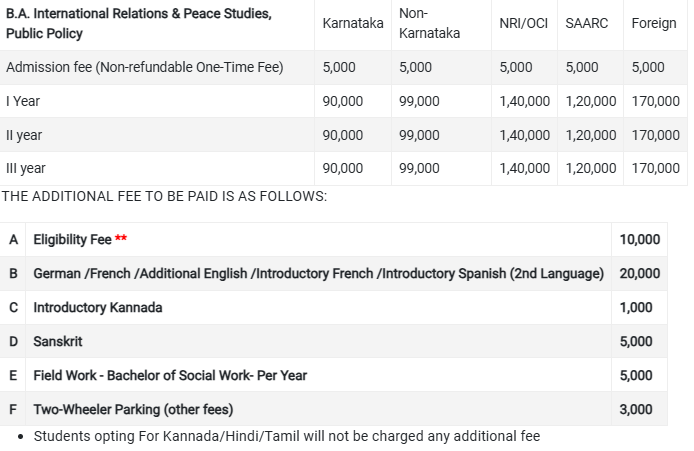Click the SAARC column header
This screenshot has height=451, width=694.
pyautogui.click(x=586, y=23)
